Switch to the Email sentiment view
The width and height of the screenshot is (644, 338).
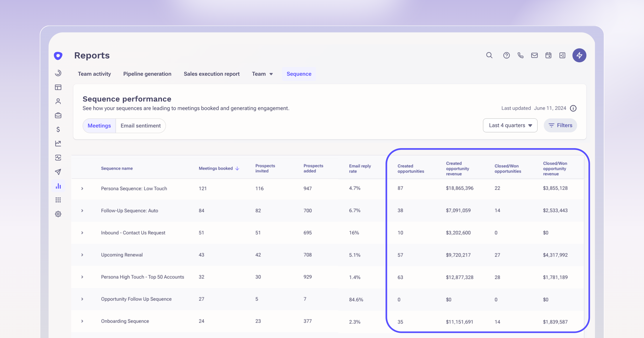click(141, 126)
